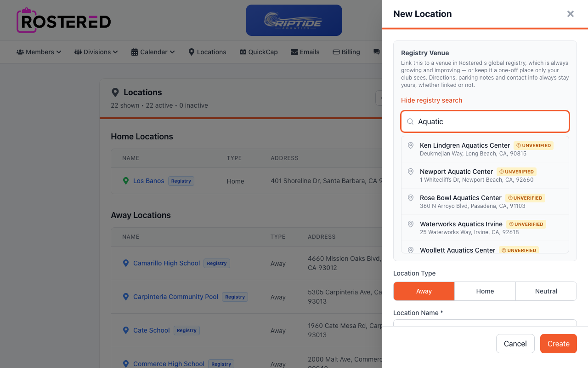Click the Emails envelope icon

pyautogui.click(x=294, y=52)
